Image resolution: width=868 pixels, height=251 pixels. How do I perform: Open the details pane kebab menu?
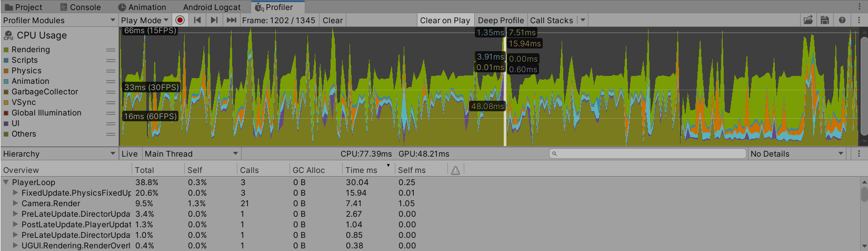point(859,153)
